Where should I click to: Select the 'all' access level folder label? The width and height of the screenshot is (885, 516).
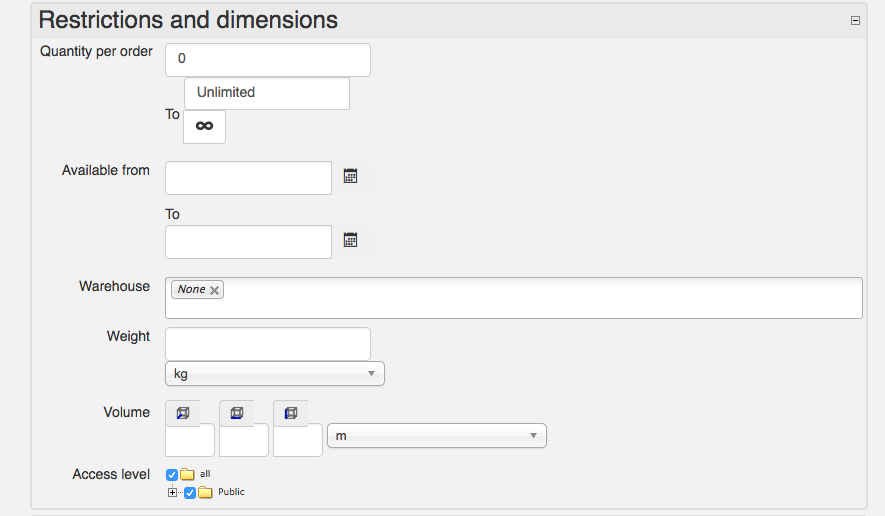pyautogui.click(x=205, y=474)
